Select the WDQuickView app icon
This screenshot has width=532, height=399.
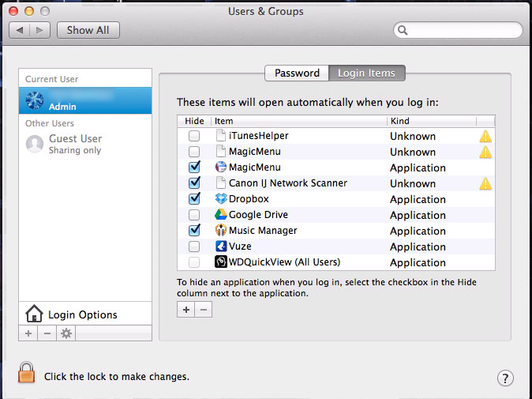point(221,262)
